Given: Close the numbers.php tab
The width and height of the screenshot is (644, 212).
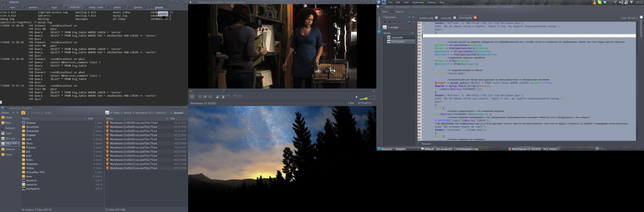Looking at the screenshot, I should click(x=436, y=17).
